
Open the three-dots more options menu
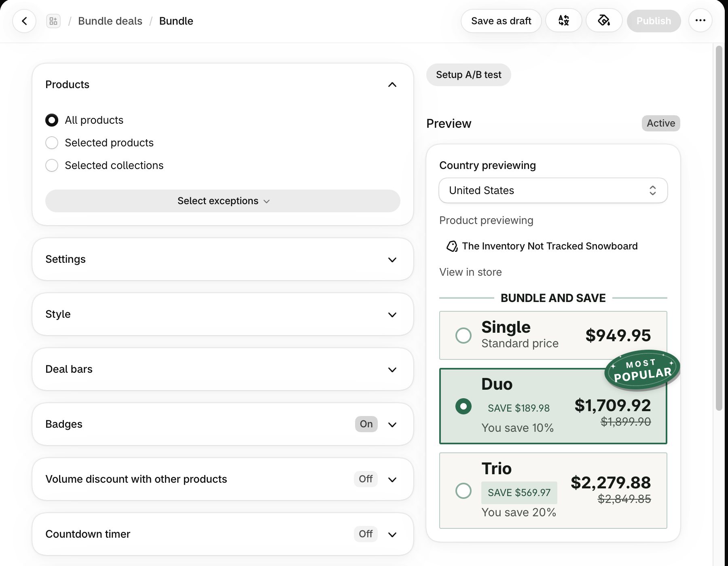(700, 21)
